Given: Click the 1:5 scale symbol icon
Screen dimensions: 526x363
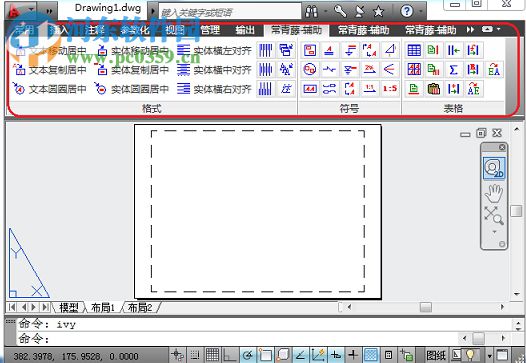Looking at the screenshot, I should click(390, 89).
